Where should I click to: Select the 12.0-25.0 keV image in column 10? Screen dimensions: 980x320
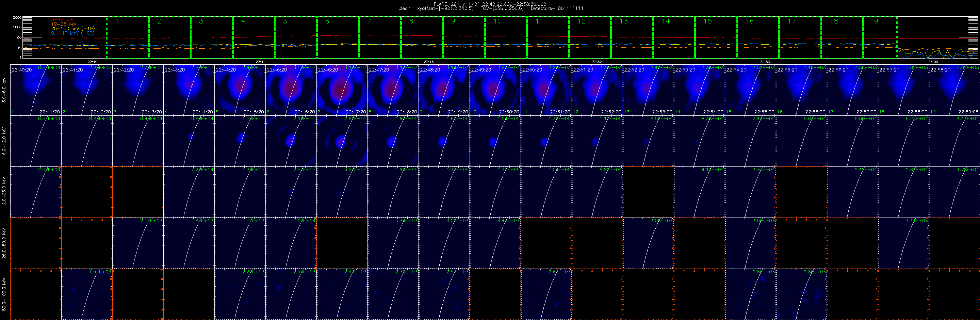(495, 192)
